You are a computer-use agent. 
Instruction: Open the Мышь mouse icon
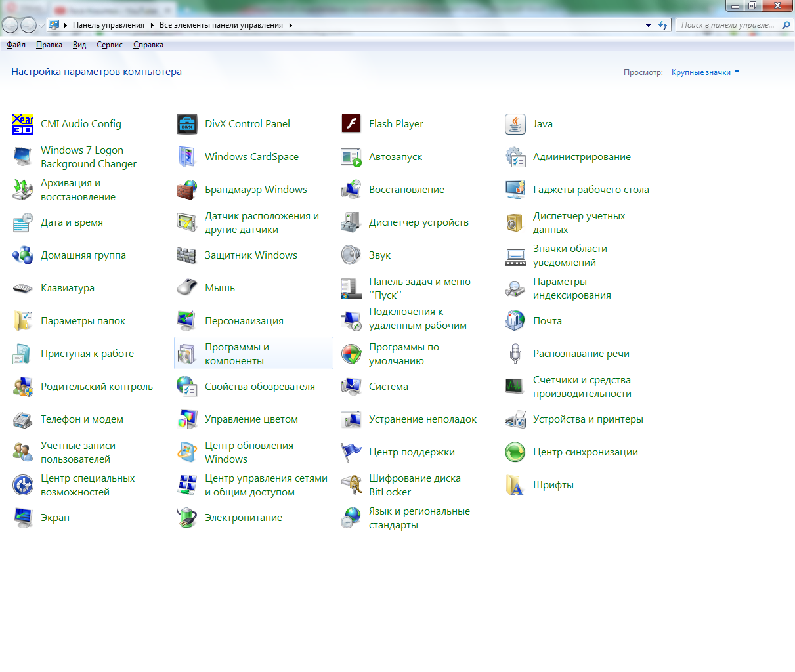click(187, 288)
